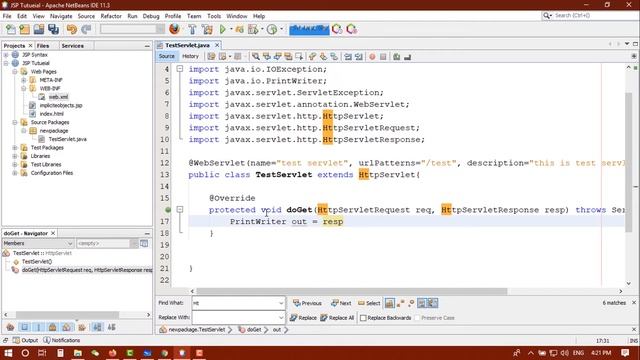Click the New Project toolbar icon
This screenshot has width=640, height=360.
tap(24, 29)
